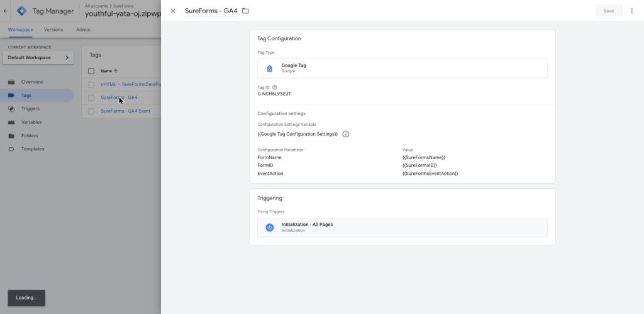
Task: Close the SureForms - GA4 tag panel
Action: [173, 11]
